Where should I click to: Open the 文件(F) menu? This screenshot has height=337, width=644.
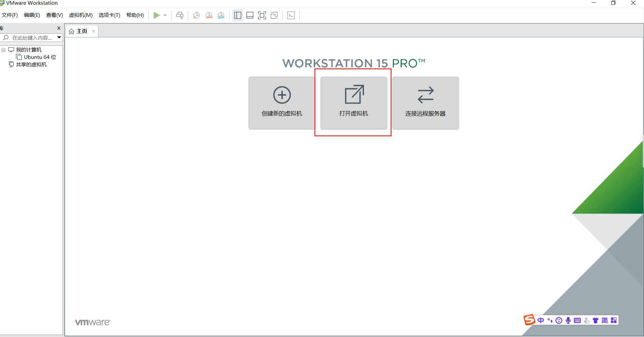pyautogui.click(x=9, y=15)
